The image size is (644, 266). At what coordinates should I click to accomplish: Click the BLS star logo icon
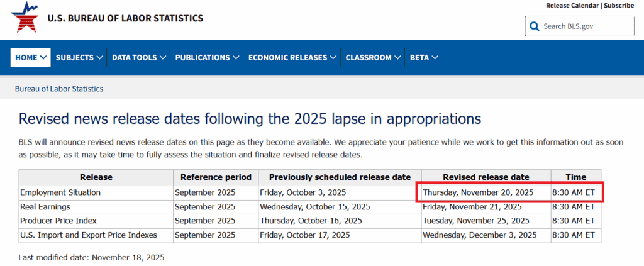pos(25,18)
